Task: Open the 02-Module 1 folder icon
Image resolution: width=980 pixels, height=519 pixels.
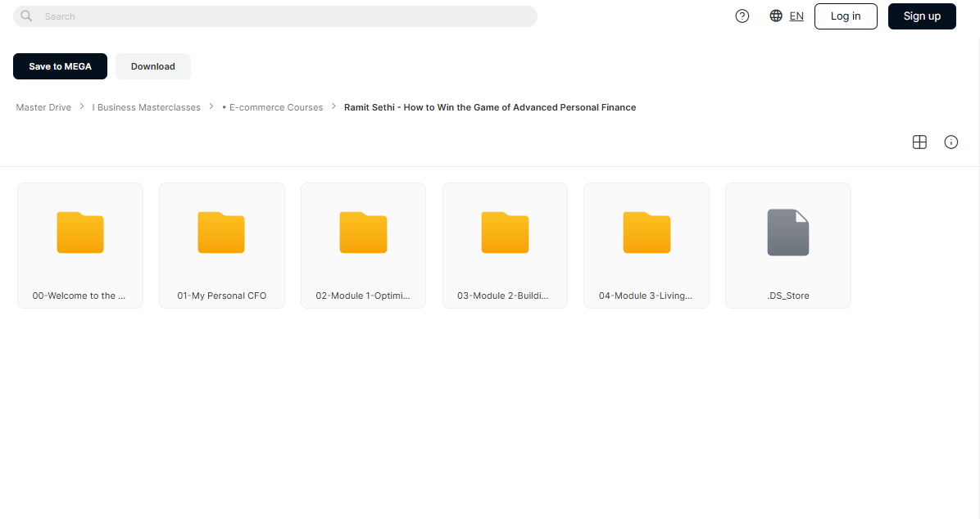Action: [363, 232]
